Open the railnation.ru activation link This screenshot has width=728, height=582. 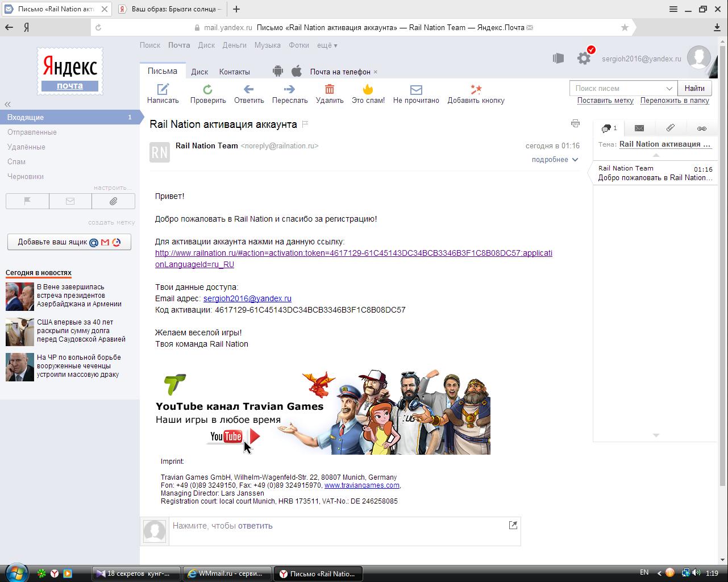[x=353, y=259]
